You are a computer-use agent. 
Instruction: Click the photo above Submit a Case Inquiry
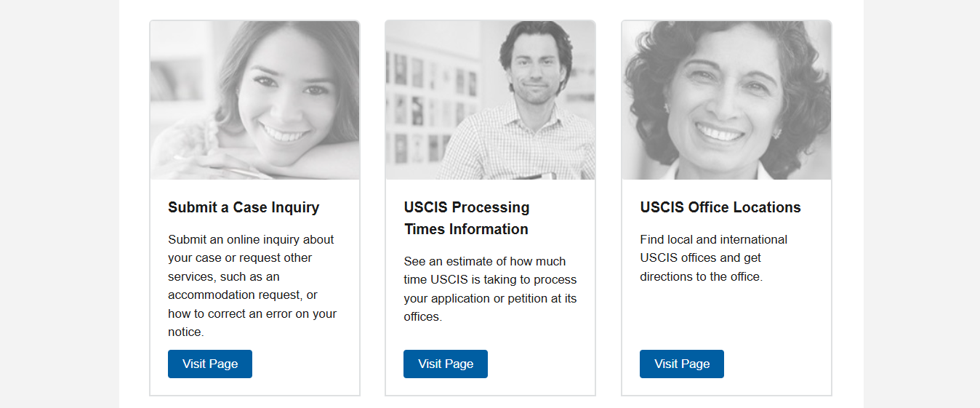(254, 100)
